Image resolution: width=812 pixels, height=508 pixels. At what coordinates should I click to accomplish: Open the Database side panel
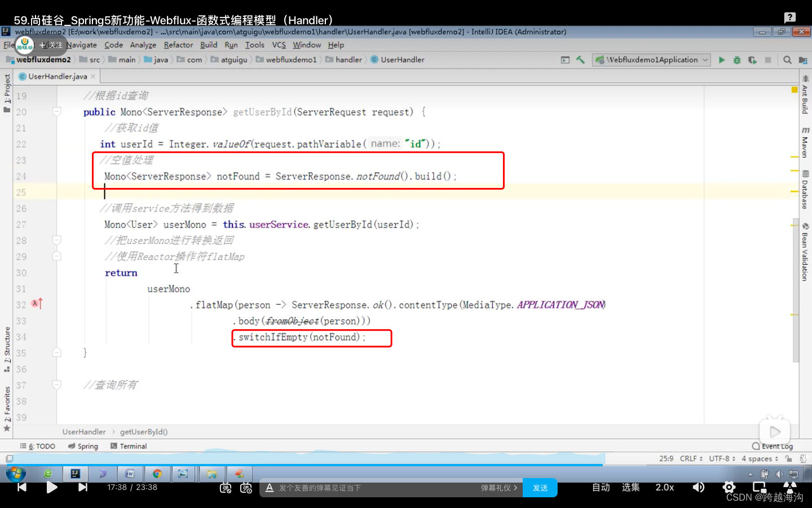coord(805,190)
